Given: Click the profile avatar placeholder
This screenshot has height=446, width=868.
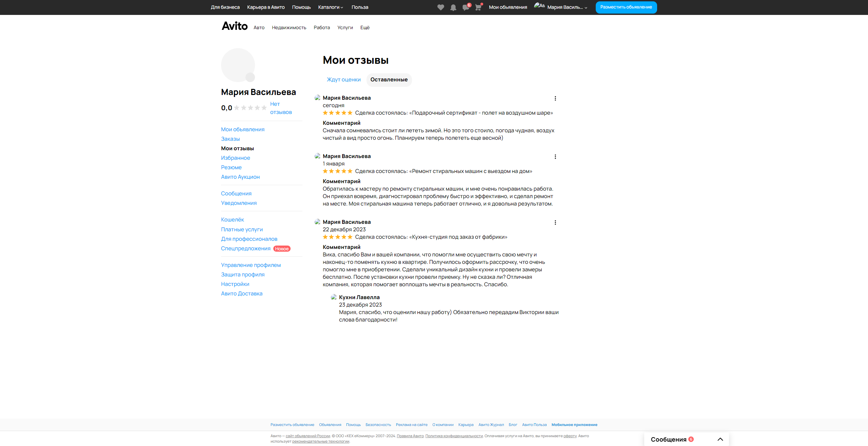Looking at the screenshot, I should (238, 65).
